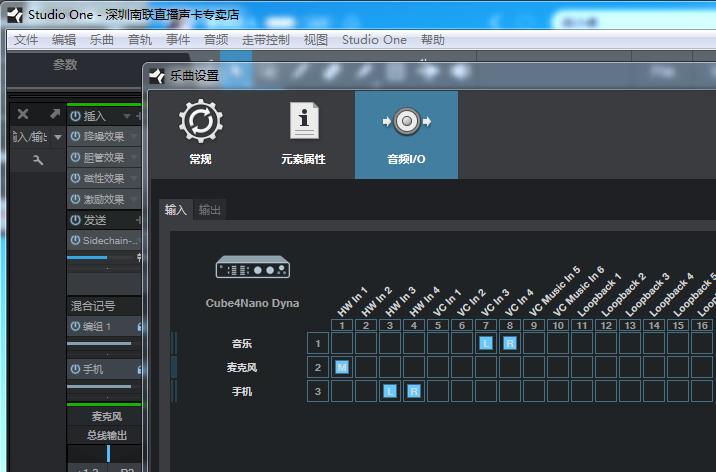Toggle the Sidechain send power button
This screenshot has height=472, width=716.
click(75, 240)
